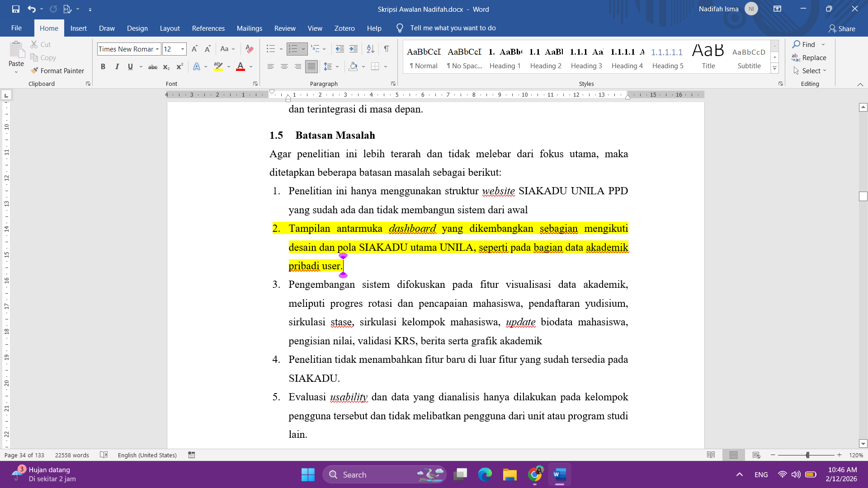This screenshot has width=868, height=488.
Task: Cut the selected text
Action: (41, 44)
